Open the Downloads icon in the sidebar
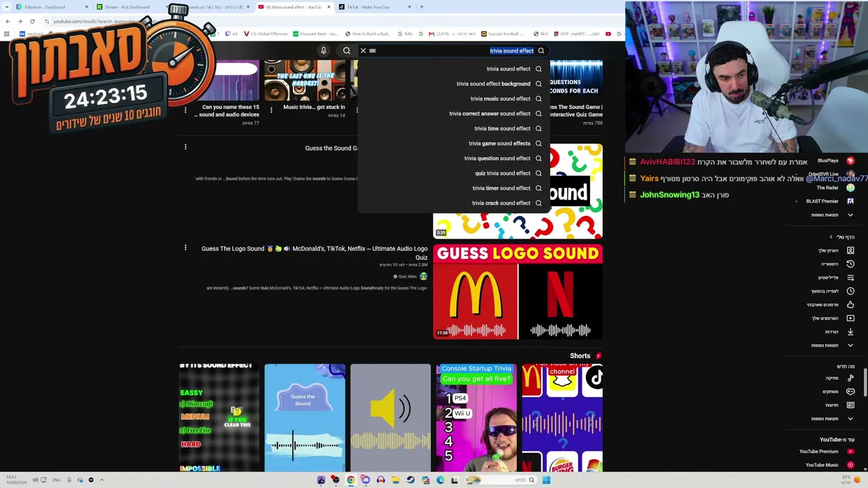868x488 pixels. [850, 332]
